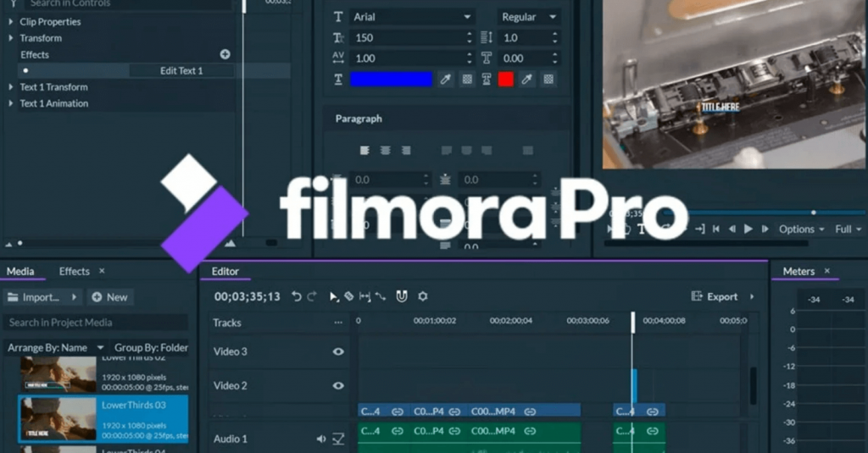The height and width of the screenshot is (453, 868).
Task: Open the Editor settings gear
Action: [x=423, y=296]
